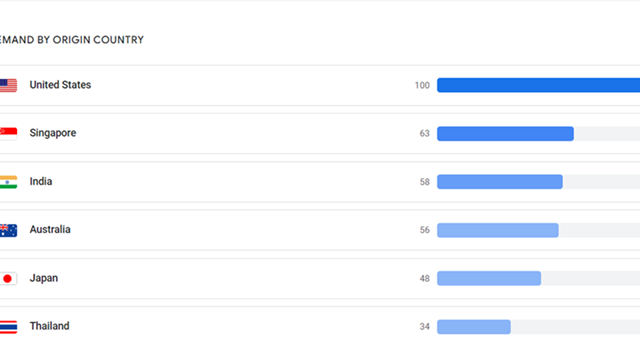Click the India demand bar

(500, 182)
